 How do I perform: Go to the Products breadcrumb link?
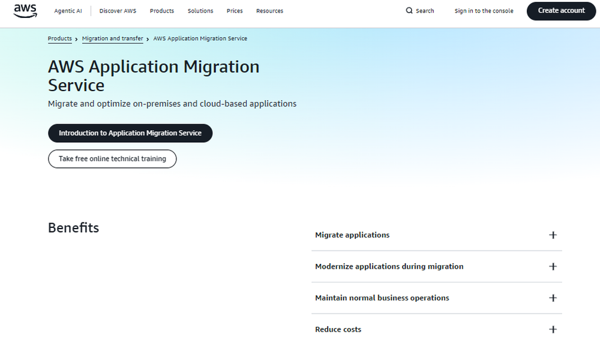(x=59, y=38)
